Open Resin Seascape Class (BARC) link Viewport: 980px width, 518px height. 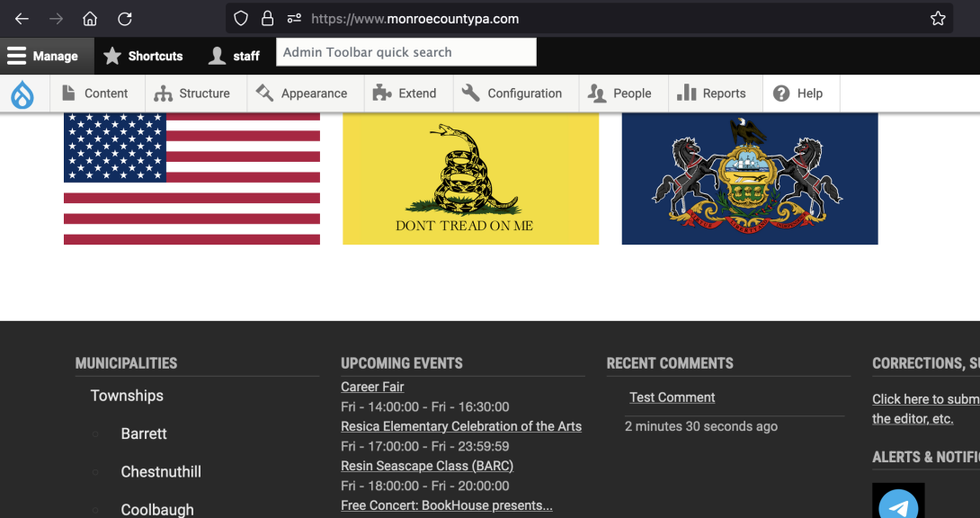[x=427, y=466]
